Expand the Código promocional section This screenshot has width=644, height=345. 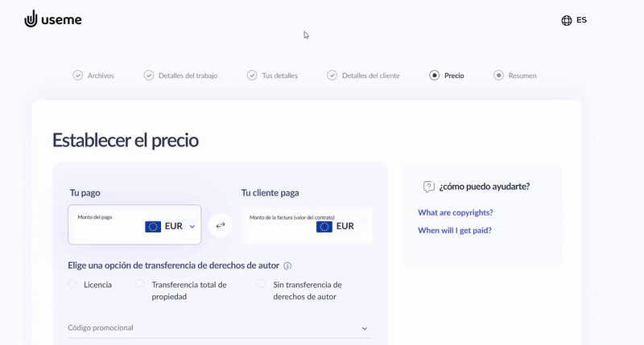[219, 328]
